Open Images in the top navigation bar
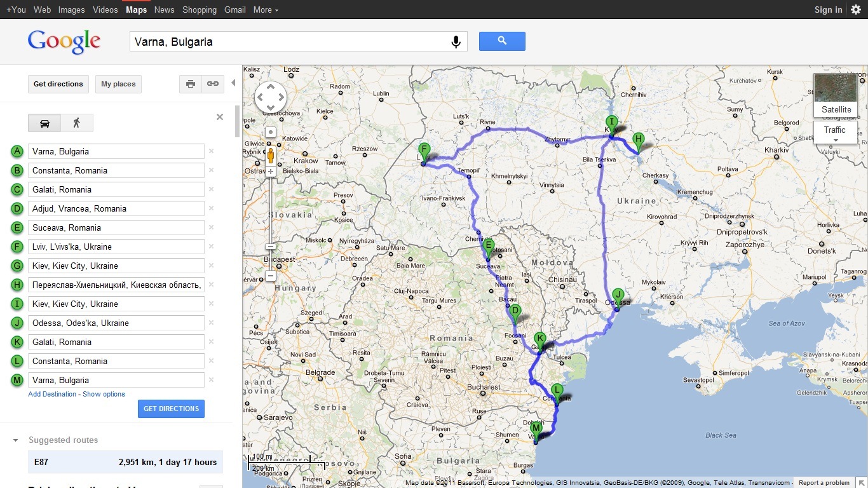The width and height of the screenshot is (868, 488). pyautogui.click(x=71, y=10)
